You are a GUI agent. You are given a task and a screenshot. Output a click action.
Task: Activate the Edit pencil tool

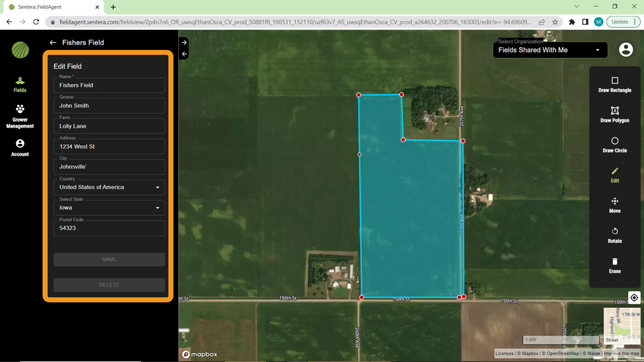coord(614,174)
